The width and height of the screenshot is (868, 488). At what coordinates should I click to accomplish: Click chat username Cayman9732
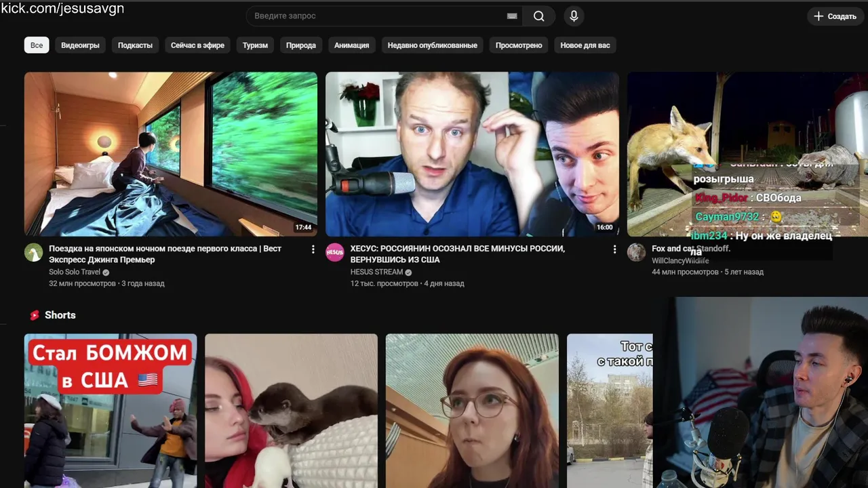727,217
